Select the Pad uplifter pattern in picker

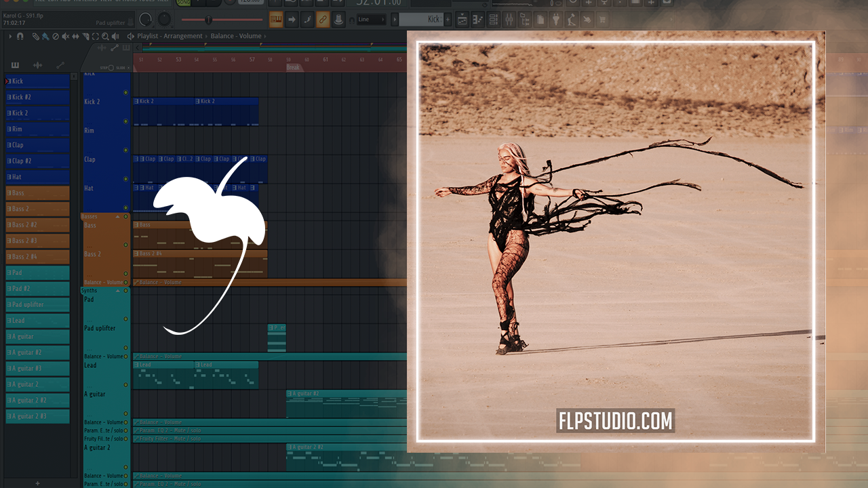pos(37,305)
